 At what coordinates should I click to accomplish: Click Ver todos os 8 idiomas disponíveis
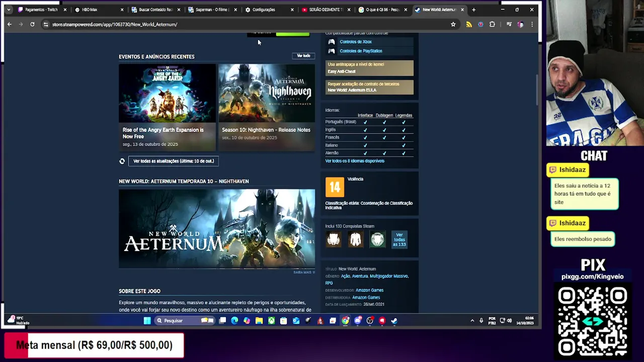point(355,161)
